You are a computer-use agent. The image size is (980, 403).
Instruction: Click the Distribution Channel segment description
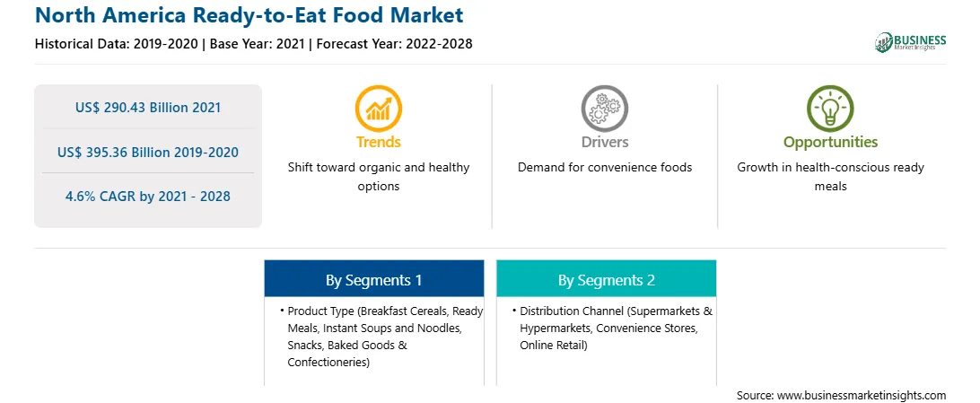click(x=613, y=328)
